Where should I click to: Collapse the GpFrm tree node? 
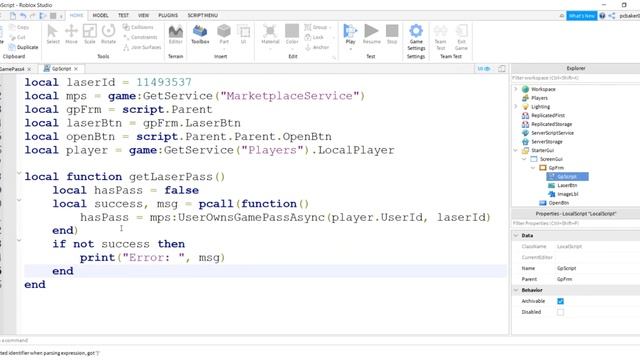(x=533, y=168)
